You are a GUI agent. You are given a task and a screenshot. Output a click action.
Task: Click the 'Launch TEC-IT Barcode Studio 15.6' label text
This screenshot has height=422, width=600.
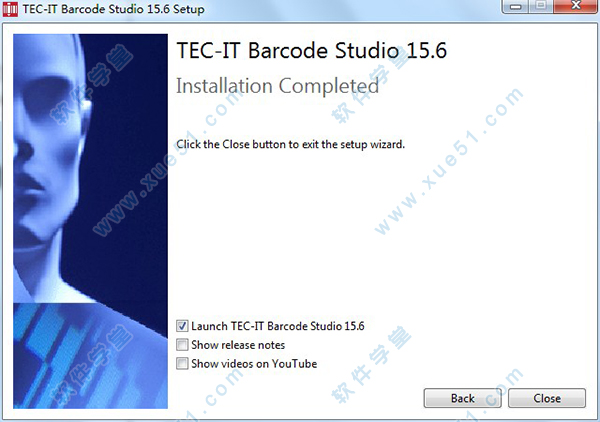278,326
